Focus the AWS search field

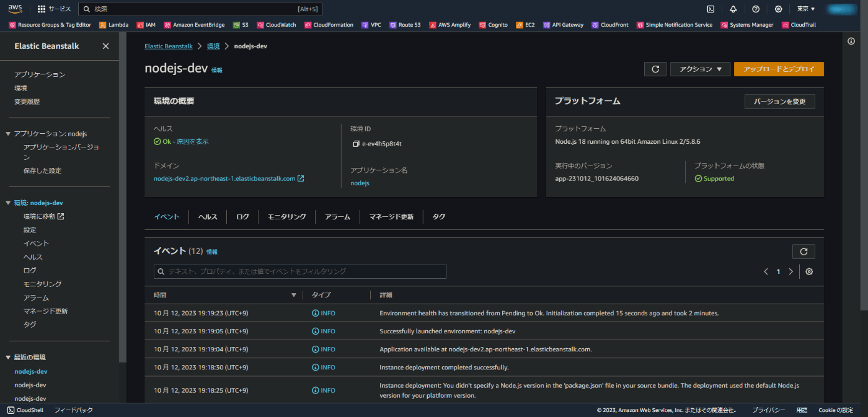click(x=200, y=9)
